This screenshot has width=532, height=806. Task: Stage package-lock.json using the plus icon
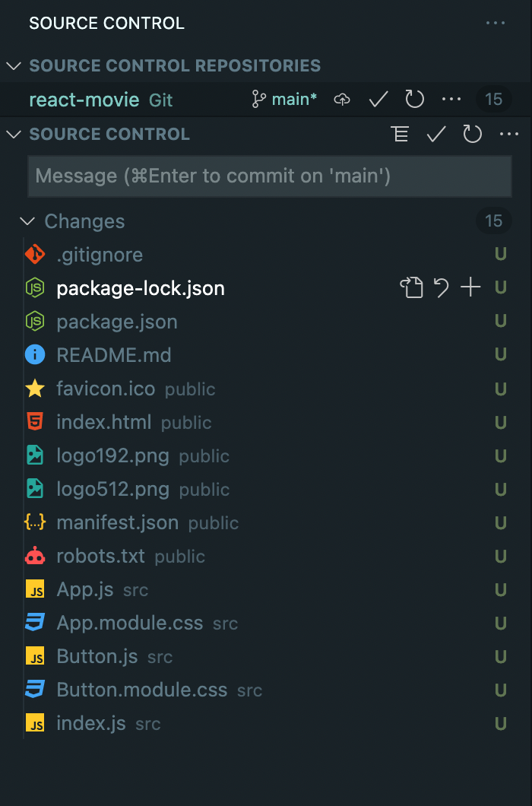pos(470,288)
